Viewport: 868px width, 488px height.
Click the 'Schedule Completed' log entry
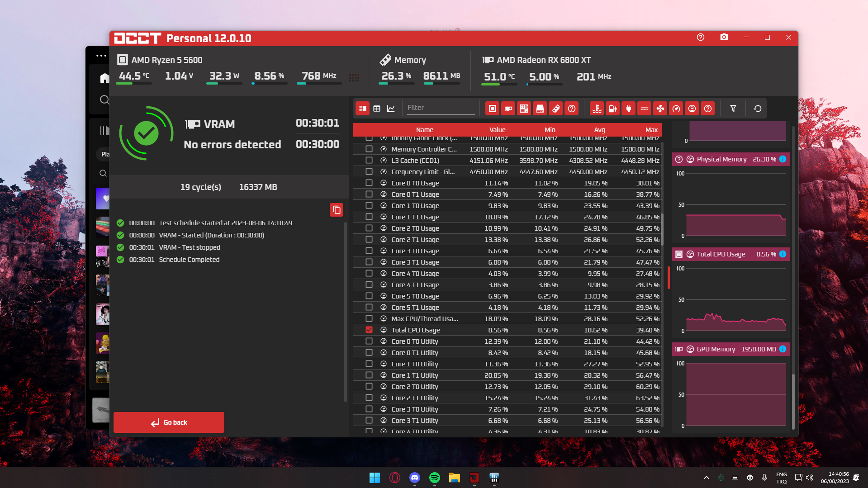[x=189, y=260]
